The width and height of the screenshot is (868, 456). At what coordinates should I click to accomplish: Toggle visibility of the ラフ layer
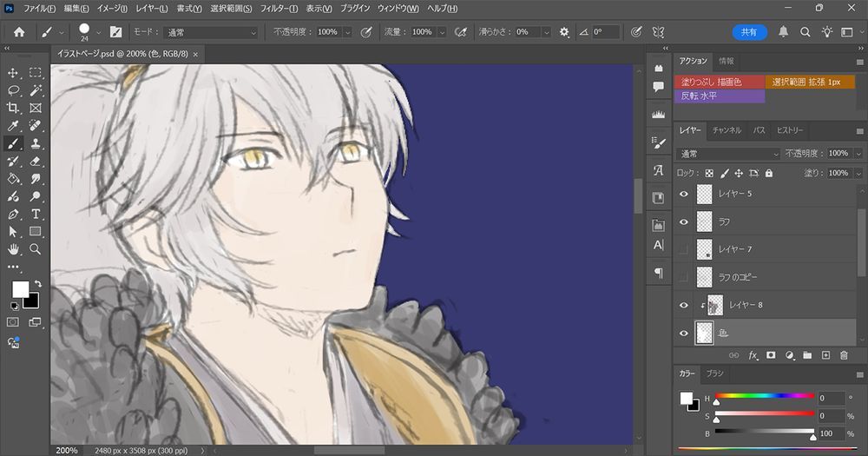click(684, 222)
